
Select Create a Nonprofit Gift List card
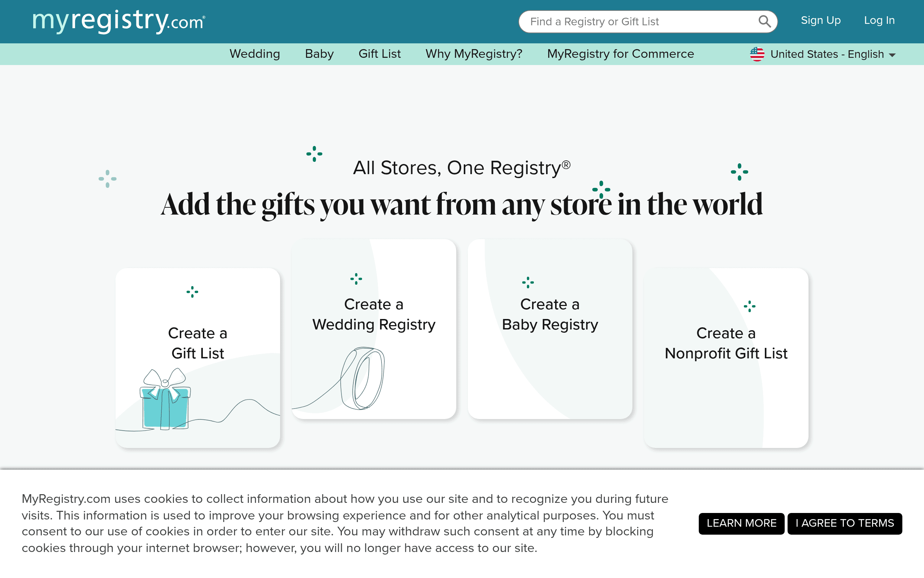pyautogui.click(x=726, y=358)
